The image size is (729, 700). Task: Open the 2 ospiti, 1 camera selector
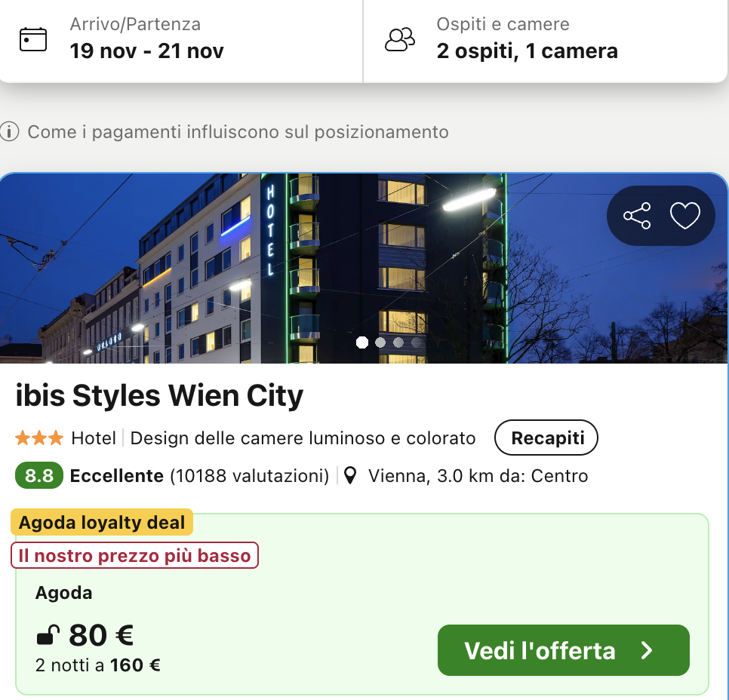[x=527, y=51]
